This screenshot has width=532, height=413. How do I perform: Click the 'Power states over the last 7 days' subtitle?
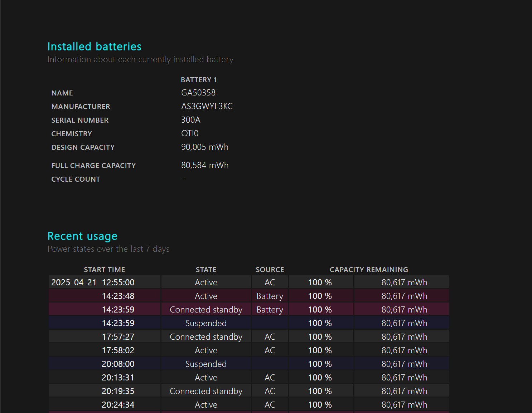tap(108, 249)
